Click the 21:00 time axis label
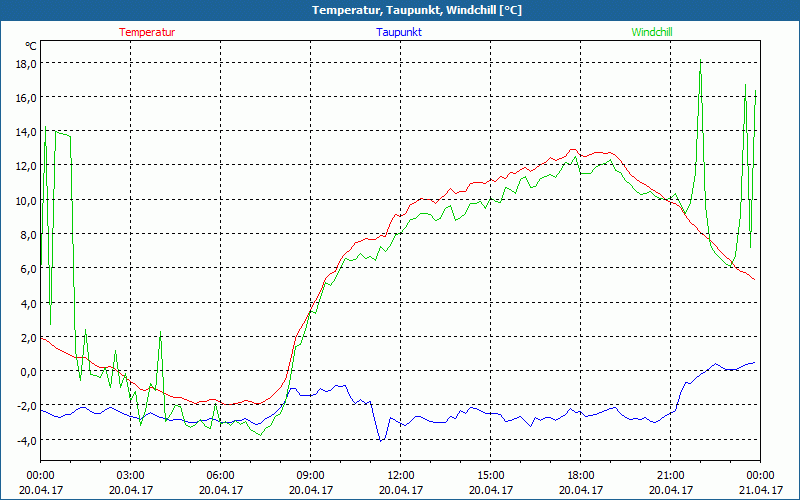The width and height of the screenshot is (800, 500). click(x=670, y=476)
